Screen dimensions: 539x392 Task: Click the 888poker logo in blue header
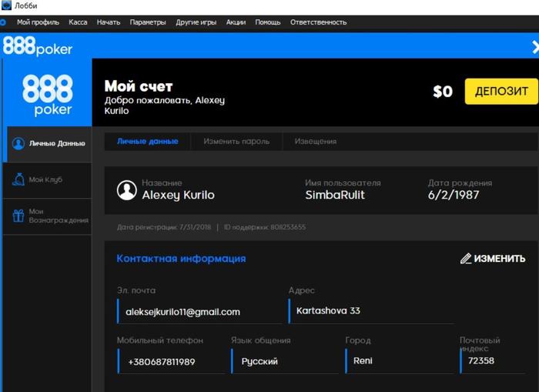tap(38, 46)
